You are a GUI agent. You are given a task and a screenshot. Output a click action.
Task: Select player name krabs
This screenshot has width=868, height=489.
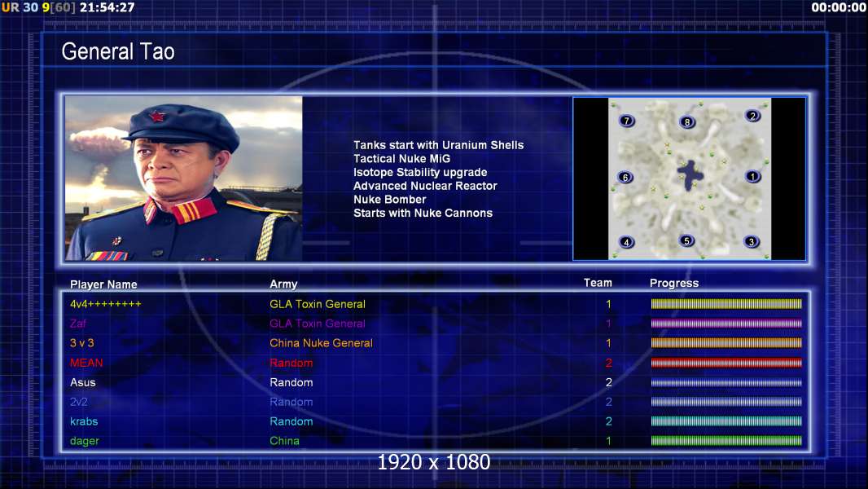tap(84, 421)
